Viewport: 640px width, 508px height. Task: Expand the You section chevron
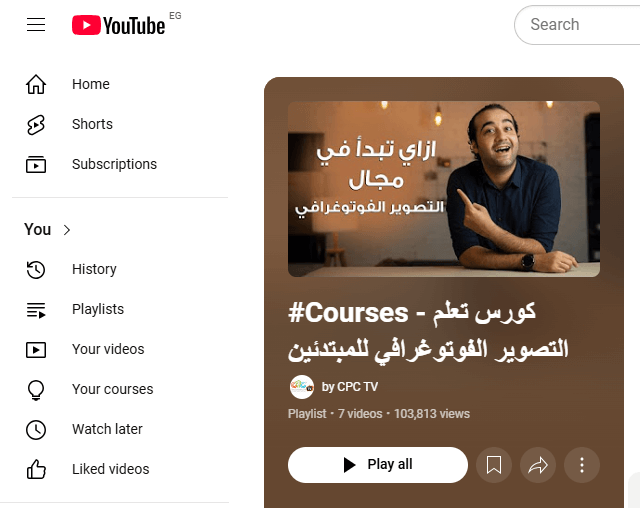coord(67,230)
